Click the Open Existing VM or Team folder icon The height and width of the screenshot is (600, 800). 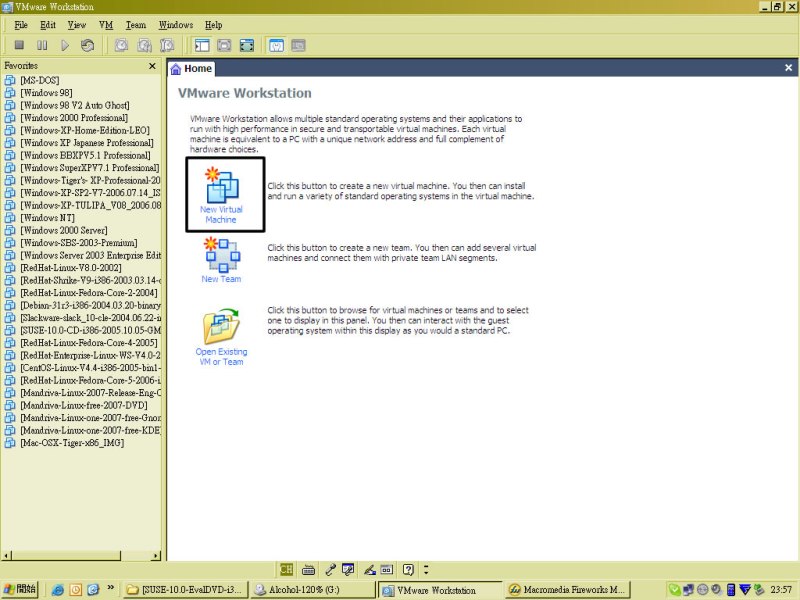(221, 326)
